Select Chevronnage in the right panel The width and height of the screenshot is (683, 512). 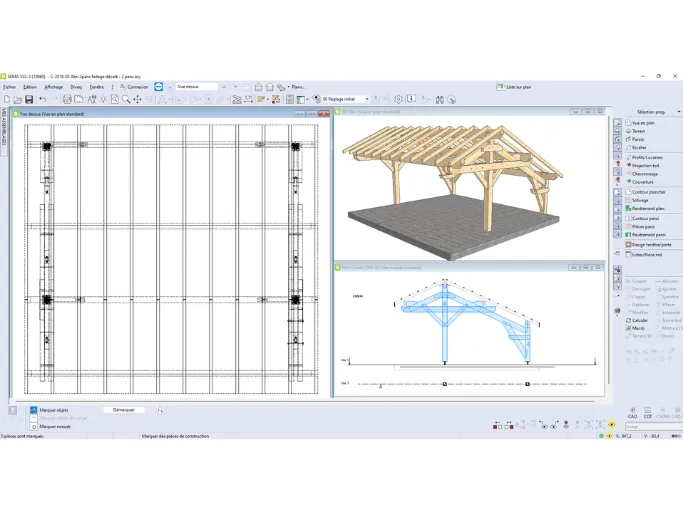click(x=642, y=174)
